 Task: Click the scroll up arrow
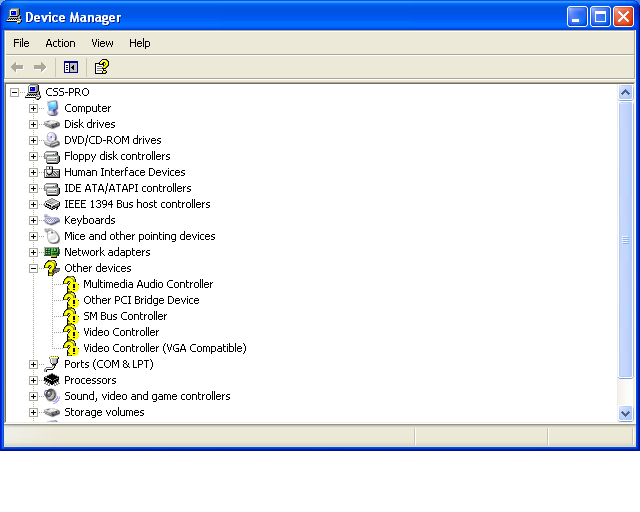coord(625,93)
